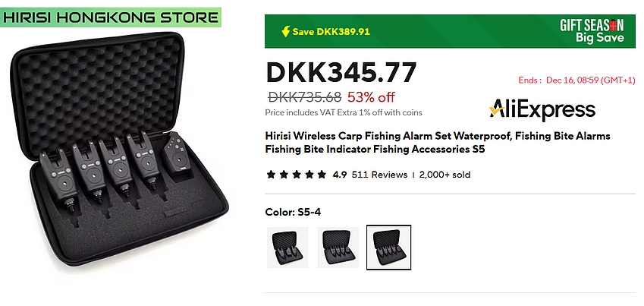Choose the selected S5-4 color thumbnail

pos(388,248)
